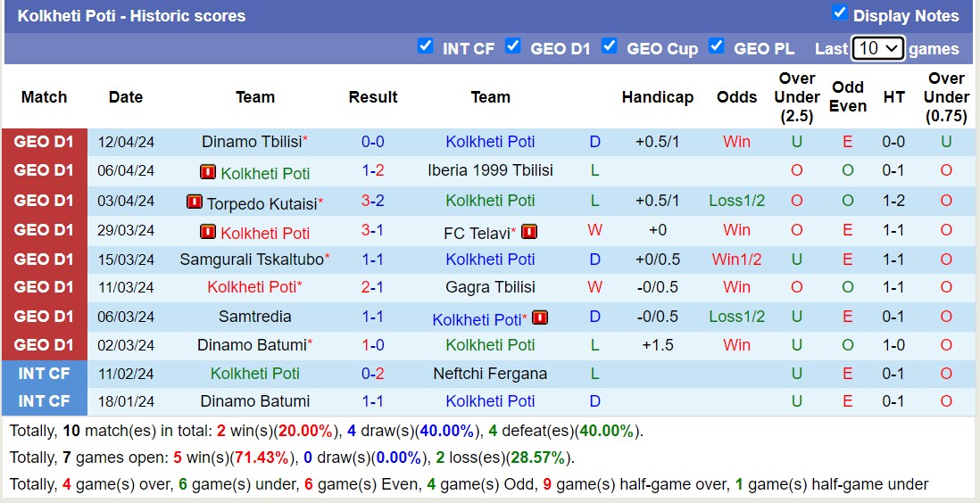980x503 pixels.
Task: Click red card icon in 06/04/24 match row
Action: click(208, 172)
